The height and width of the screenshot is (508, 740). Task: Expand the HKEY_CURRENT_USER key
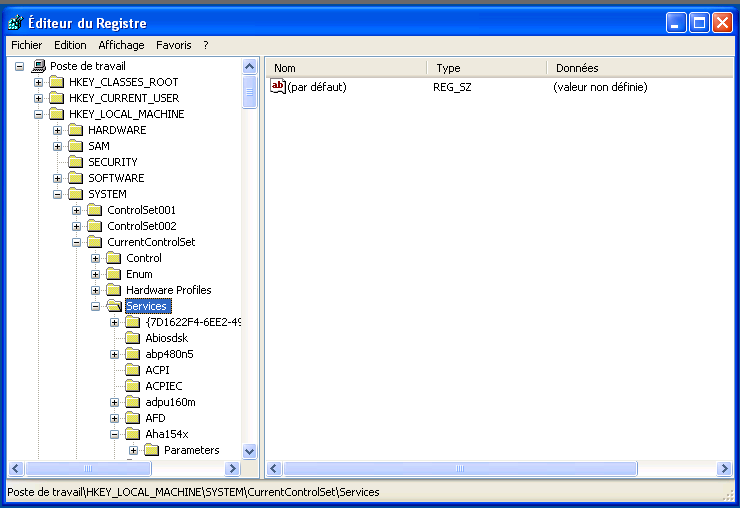(39, 99)
